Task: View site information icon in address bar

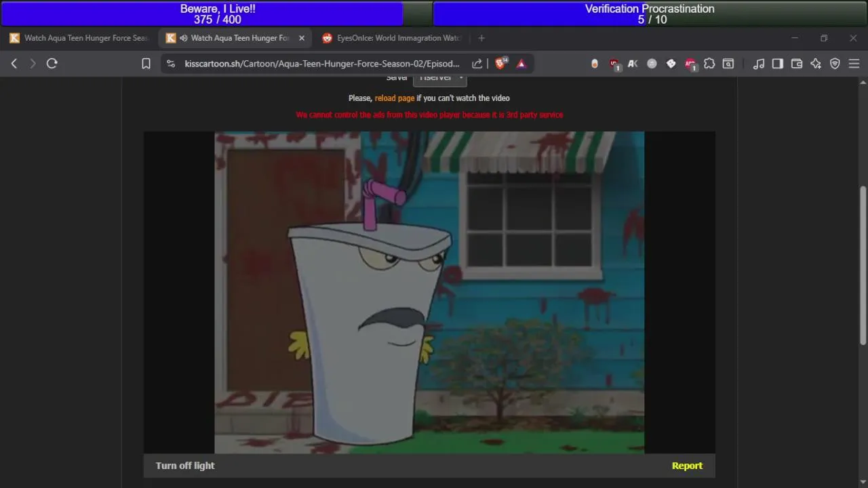Action: (171, 64)
